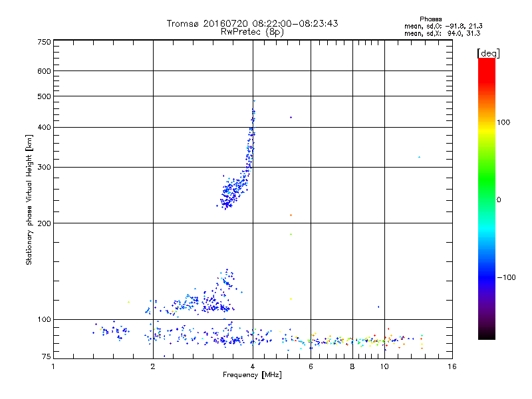This screenshot has height=399, width=532.
Task: Click the x-axis tick label '16'
Action: pos(452,366)
